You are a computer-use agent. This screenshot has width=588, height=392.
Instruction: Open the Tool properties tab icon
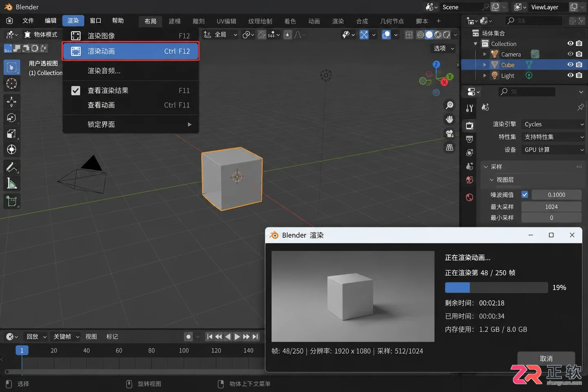click(470, 108)
